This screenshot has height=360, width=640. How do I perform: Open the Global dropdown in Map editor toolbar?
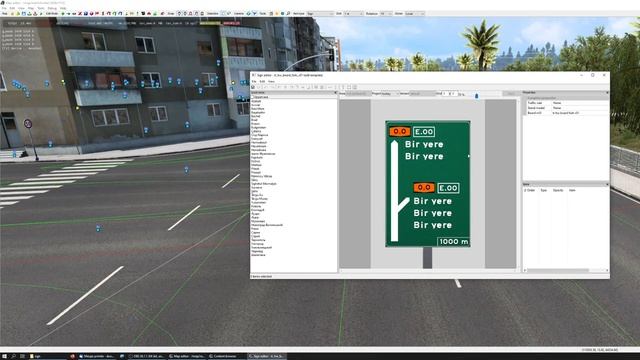(415, 13)
